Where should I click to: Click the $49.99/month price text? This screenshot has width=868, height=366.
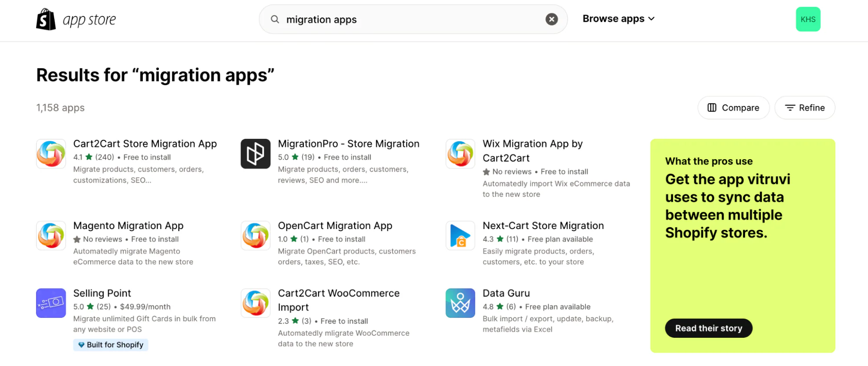[x=145, y=307]
